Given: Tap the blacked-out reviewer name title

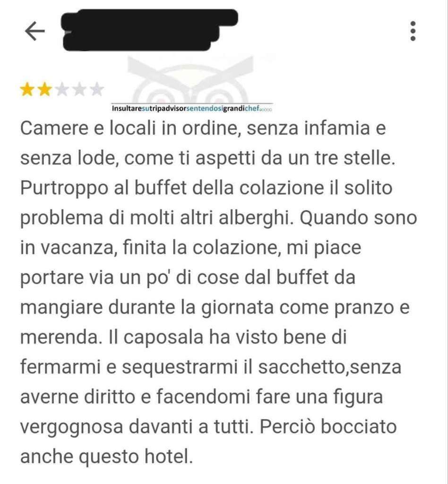Looking at the screenshot, I should [150, 30].
